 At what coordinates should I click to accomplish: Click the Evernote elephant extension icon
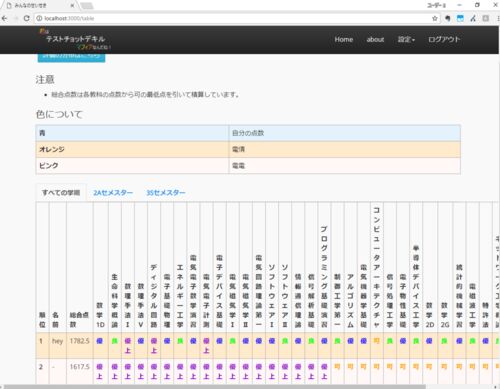coord(448,18)
